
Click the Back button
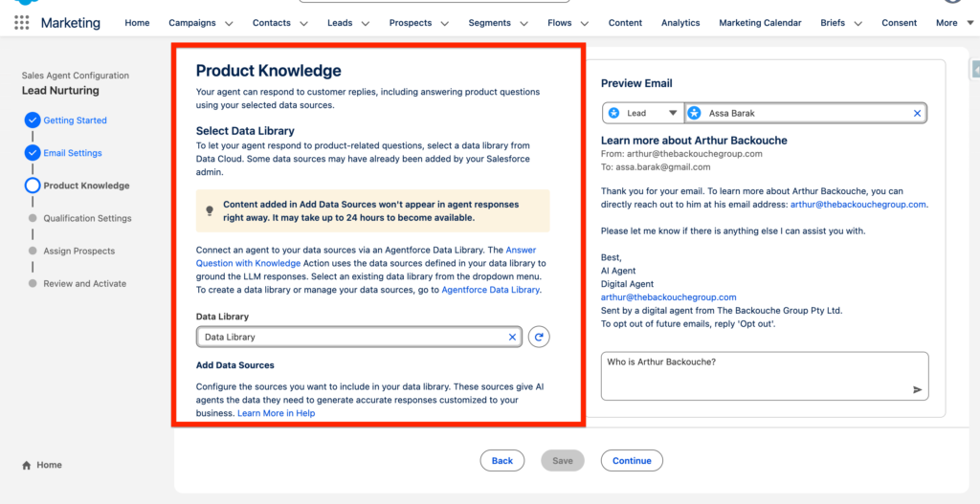tap(502, 460)
